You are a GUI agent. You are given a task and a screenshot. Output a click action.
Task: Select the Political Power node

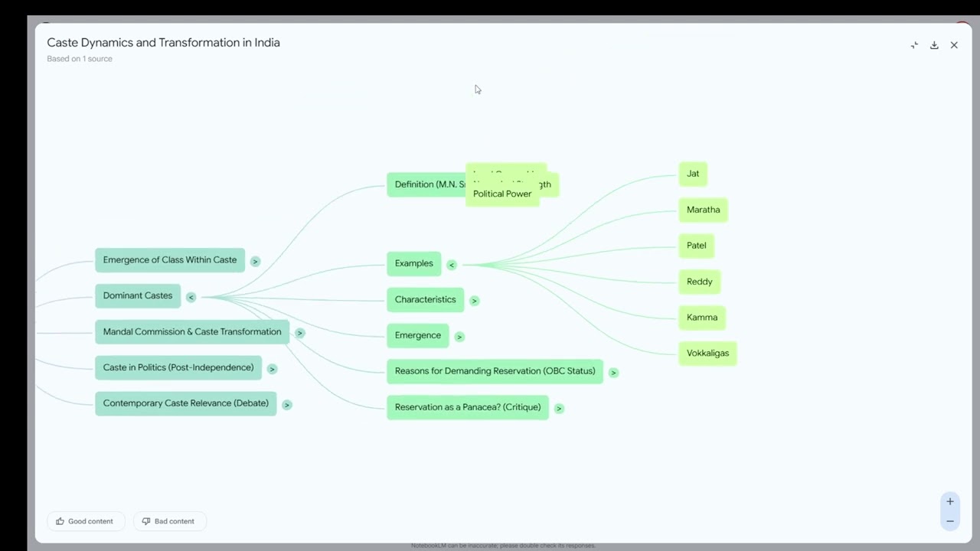tap(502, 194)
